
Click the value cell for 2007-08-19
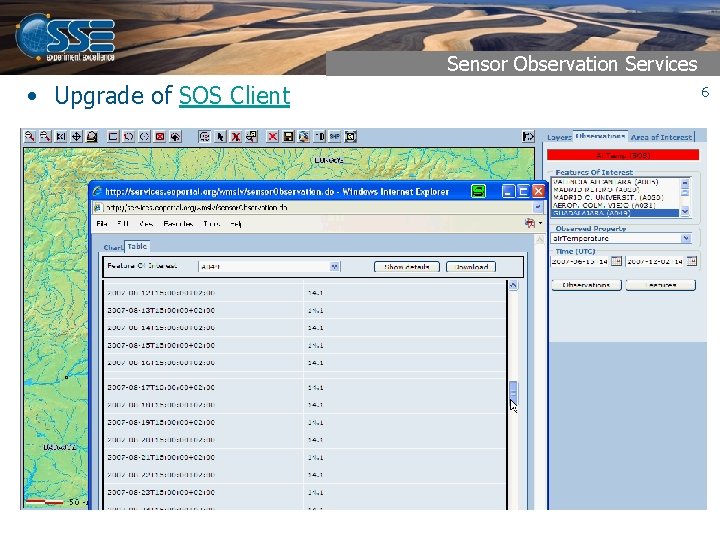coord(404,422)
